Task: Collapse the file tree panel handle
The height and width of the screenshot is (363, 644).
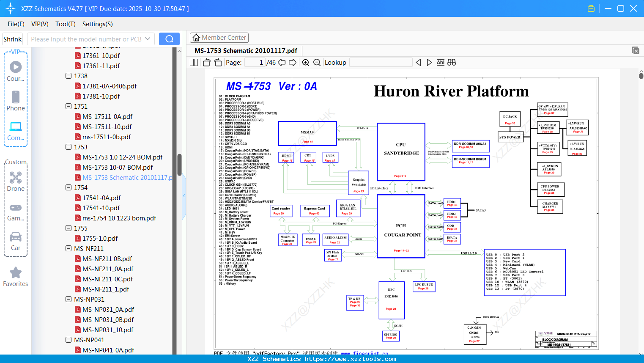Action: pos(184,196)
